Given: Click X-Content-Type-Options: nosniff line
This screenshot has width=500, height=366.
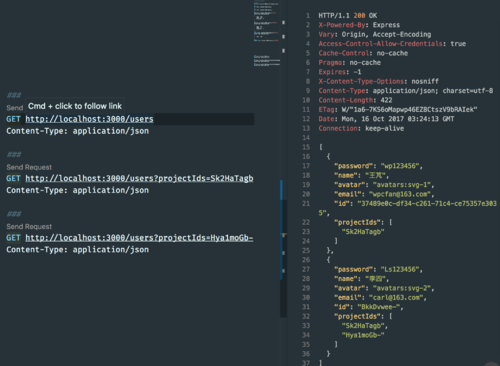Looking at the screenshot, I should [378, 81].
